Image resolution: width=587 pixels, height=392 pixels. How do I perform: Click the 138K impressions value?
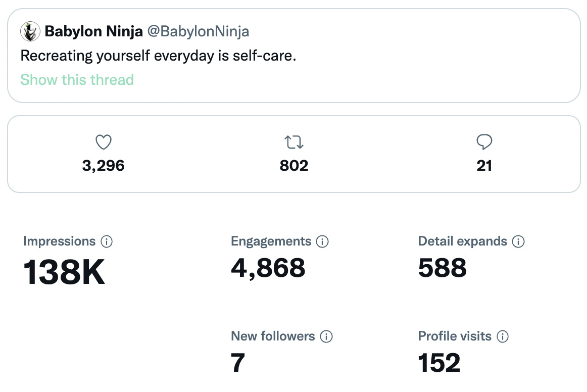point(64,273)
